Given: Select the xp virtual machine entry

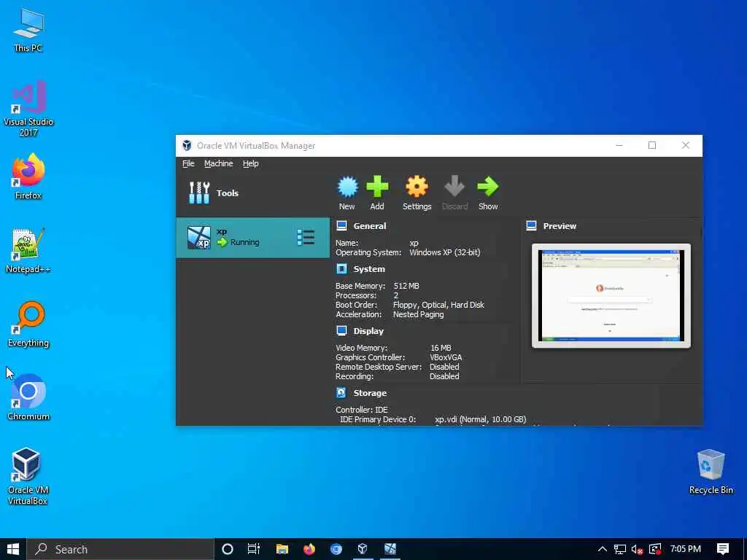Looking at the screenshot, I should (x=252, y=238).
